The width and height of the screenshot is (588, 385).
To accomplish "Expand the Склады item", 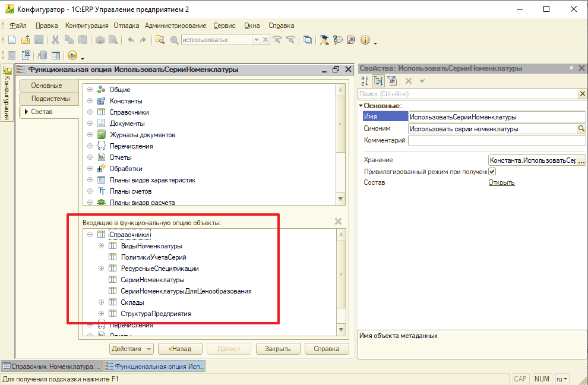I will (101, 302).
